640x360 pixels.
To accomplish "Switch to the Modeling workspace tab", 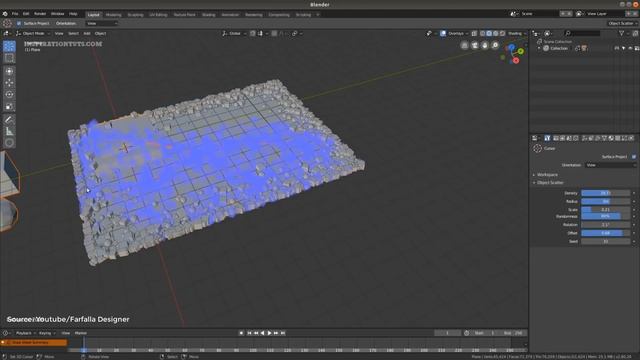I will [113, 15].
